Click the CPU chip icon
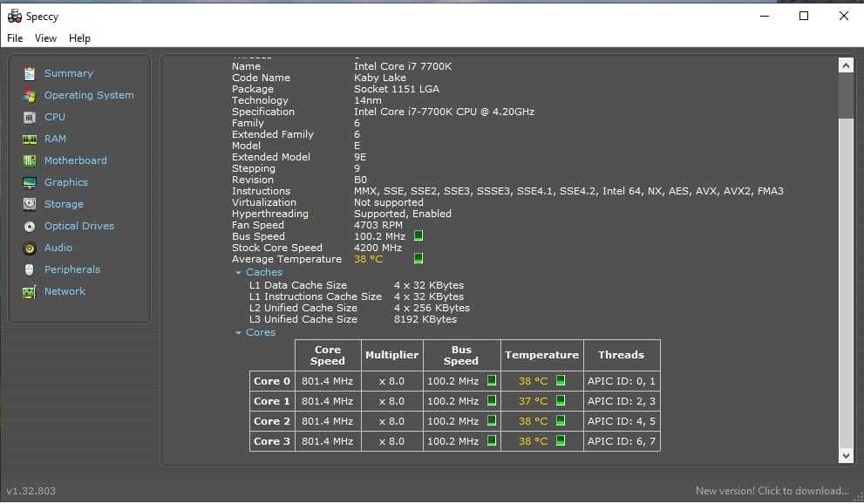Screen dimensions: 864x504 pyautogui.click(x=29, y=118)
